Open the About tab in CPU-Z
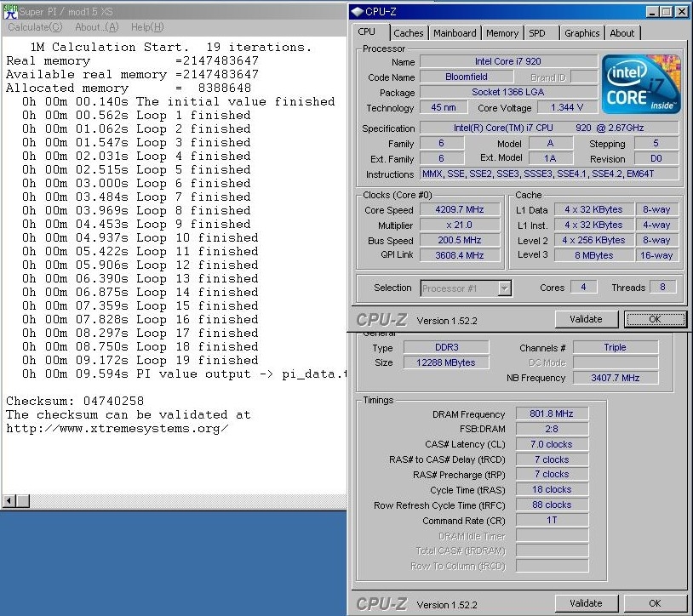Image resolution: width=693 pixels, height=616 pixels. pos(621,33)
